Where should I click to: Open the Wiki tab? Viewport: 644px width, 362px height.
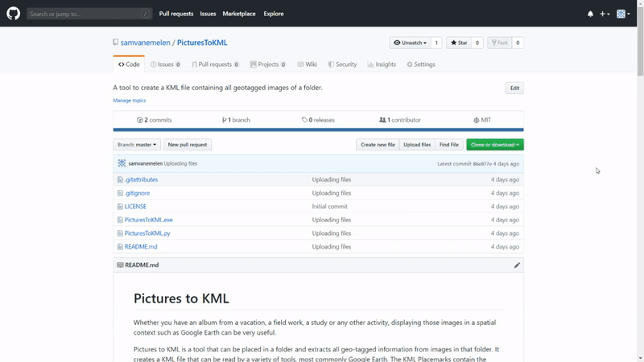[x=308, y=64]
